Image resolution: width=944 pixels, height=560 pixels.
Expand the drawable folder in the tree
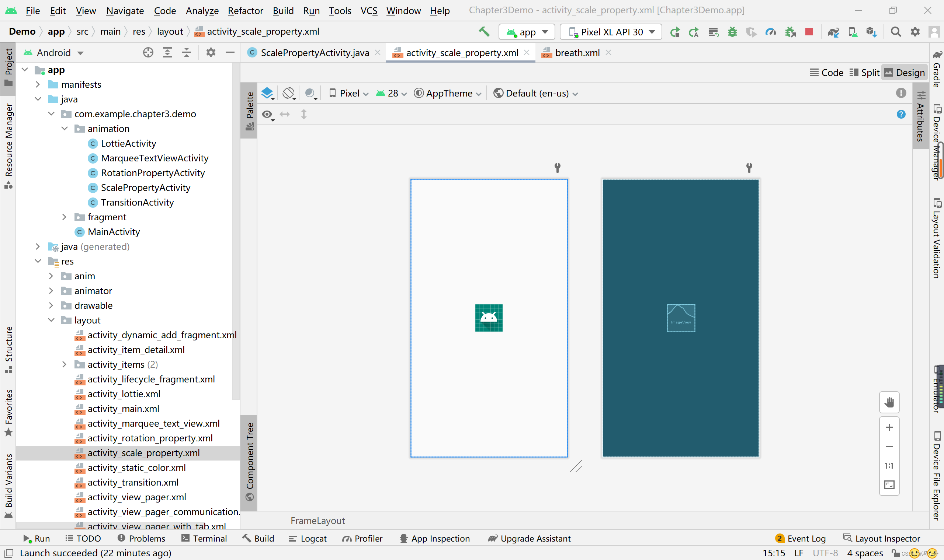pyautogui.click(x=51, y=305)
